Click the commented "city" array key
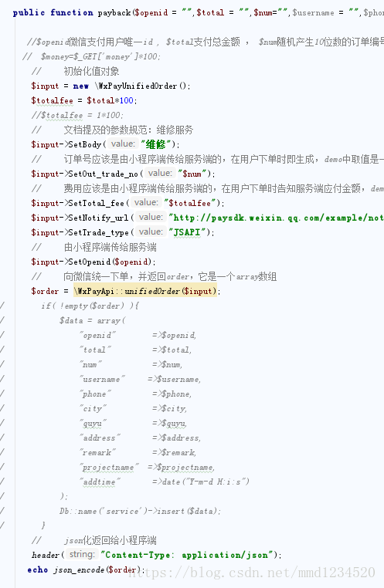 [93, 408]
